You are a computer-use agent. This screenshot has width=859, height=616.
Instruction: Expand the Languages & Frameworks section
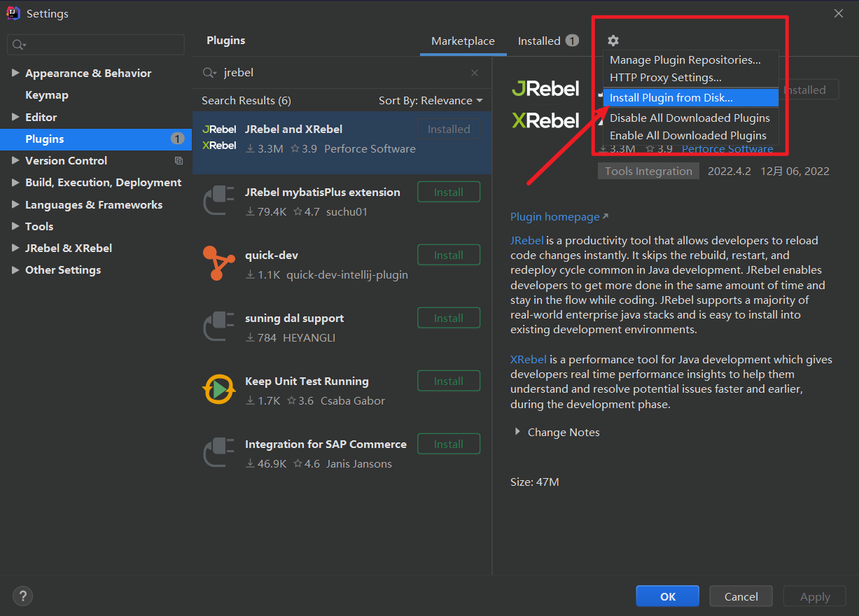point(15,204)
